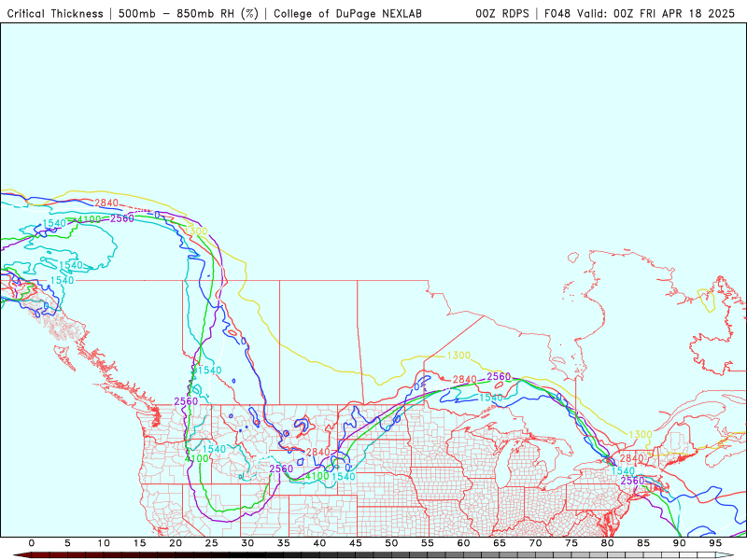Select the 85 tick label on the scale
The height and width of the screenshot is (560, 747).
click(x=643, y=543)
